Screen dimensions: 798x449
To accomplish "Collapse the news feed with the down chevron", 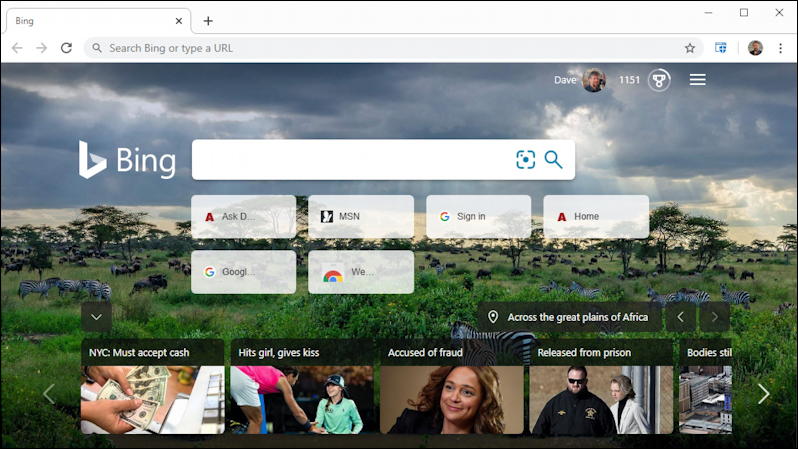I will point(96,317).
